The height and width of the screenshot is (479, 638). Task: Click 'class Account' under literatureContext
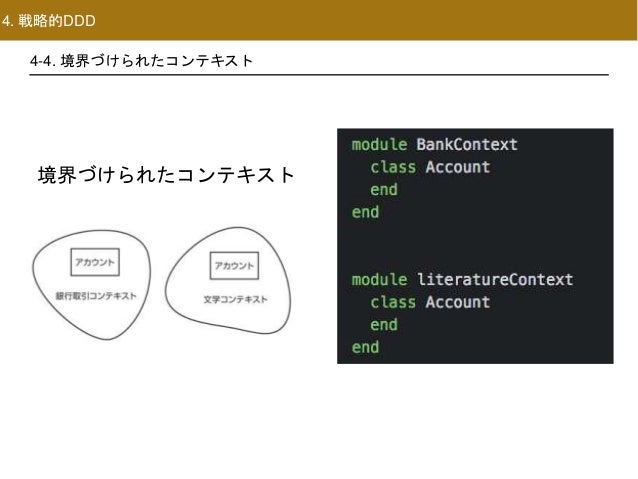[430, 302]
